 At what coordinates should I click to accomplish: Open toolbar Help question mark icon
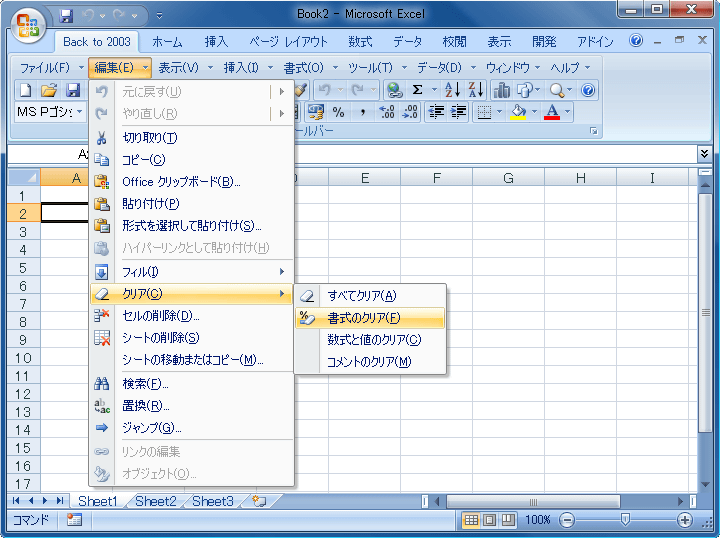[x=588, y=90]
